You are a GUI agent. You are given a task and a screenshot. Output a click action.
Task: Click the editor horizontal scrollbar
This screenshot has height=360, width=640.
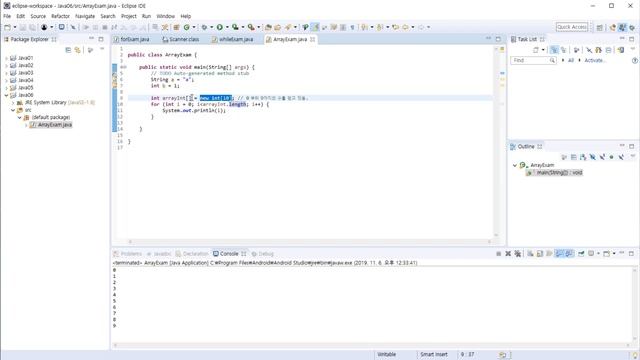310,242
